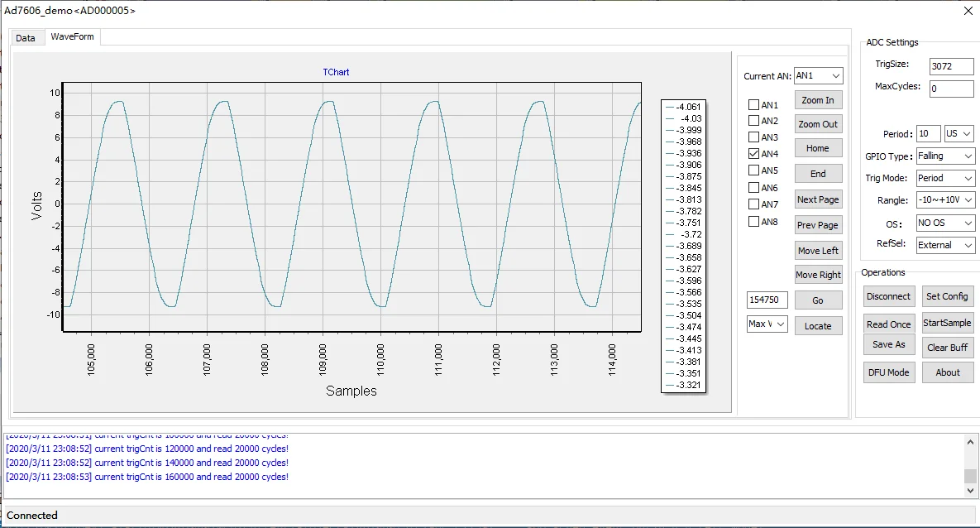980x528 pixels.
Task: Jump to waveform End
Action: click(818, 174)
